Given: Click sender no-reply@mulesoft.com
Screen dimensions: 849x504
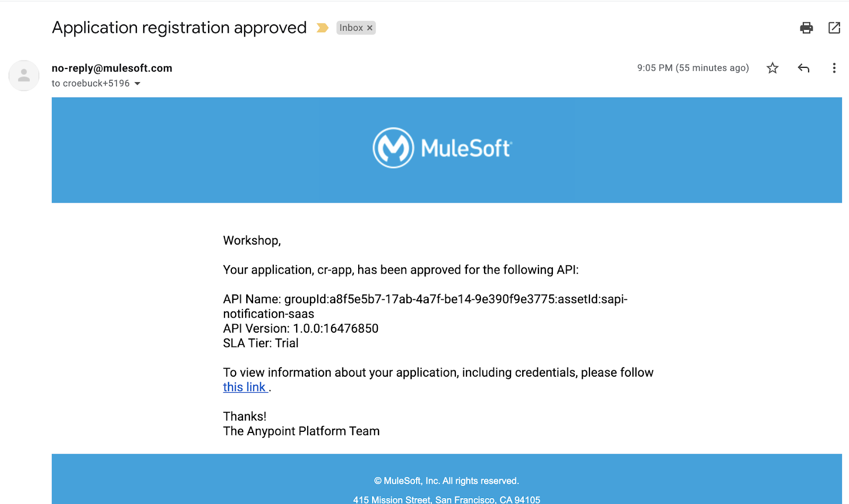Looking at the screenshot, I should 112,68.
